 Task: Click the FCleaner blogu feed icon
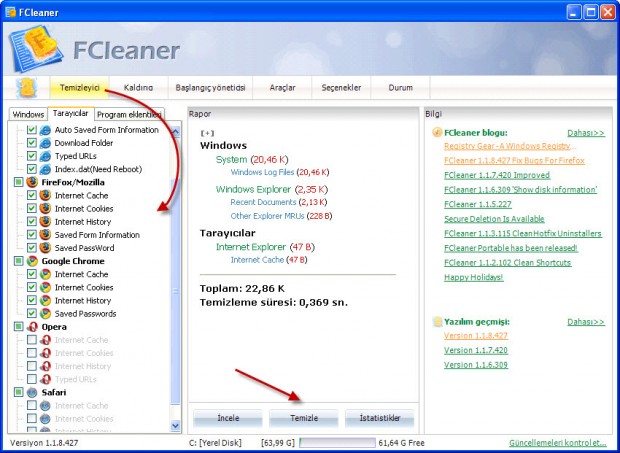[x=437, y=132]
